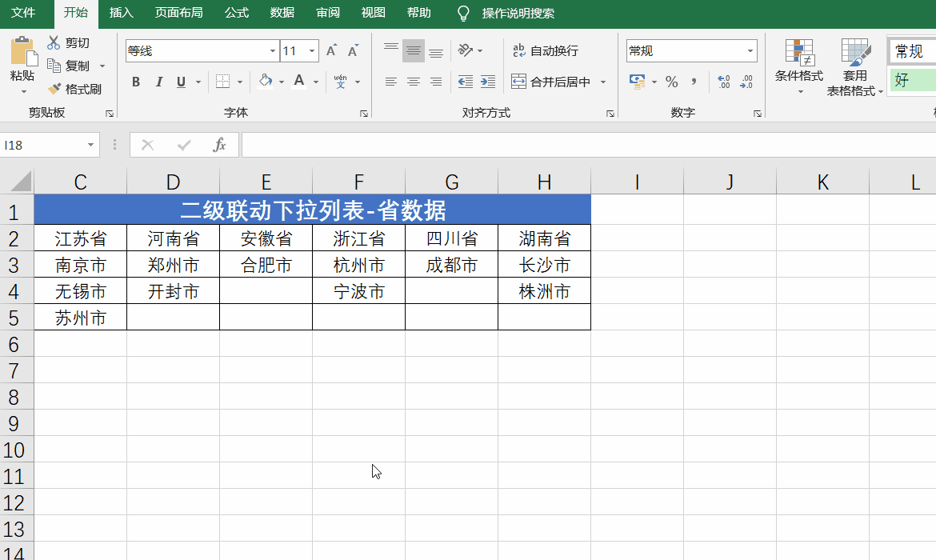Switch to the 数据 ribbon tab
The height and width of the screenshot is (560, 936).
pyautogui.click(x=282, y=14)
